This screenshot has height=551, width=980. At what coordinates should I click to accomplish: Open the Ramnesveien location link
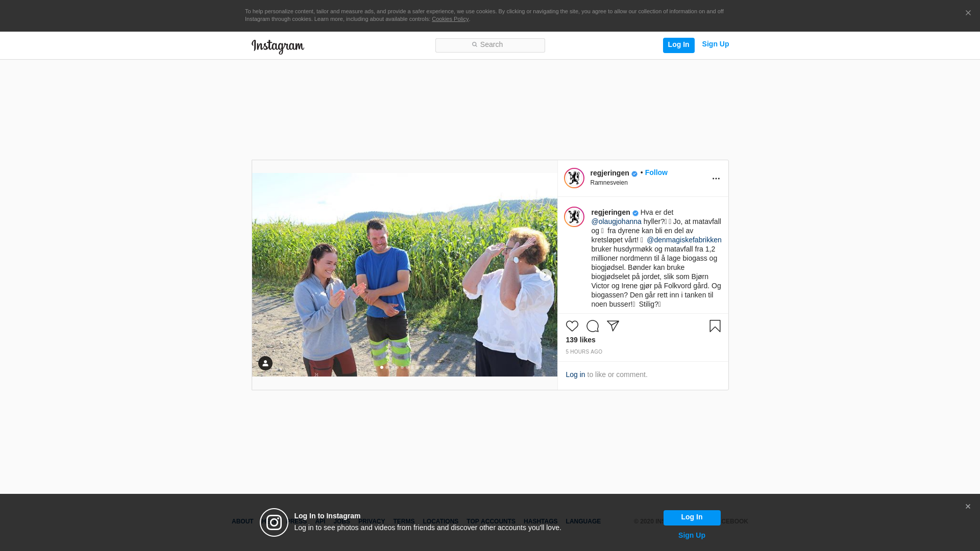click(x=609, y=183)
